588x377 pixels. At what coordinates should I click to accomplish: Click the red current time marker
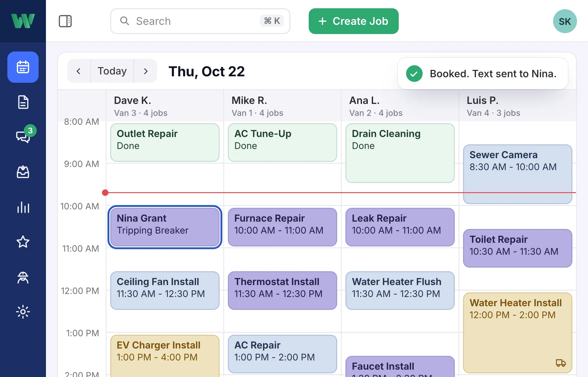coord(105,192)
